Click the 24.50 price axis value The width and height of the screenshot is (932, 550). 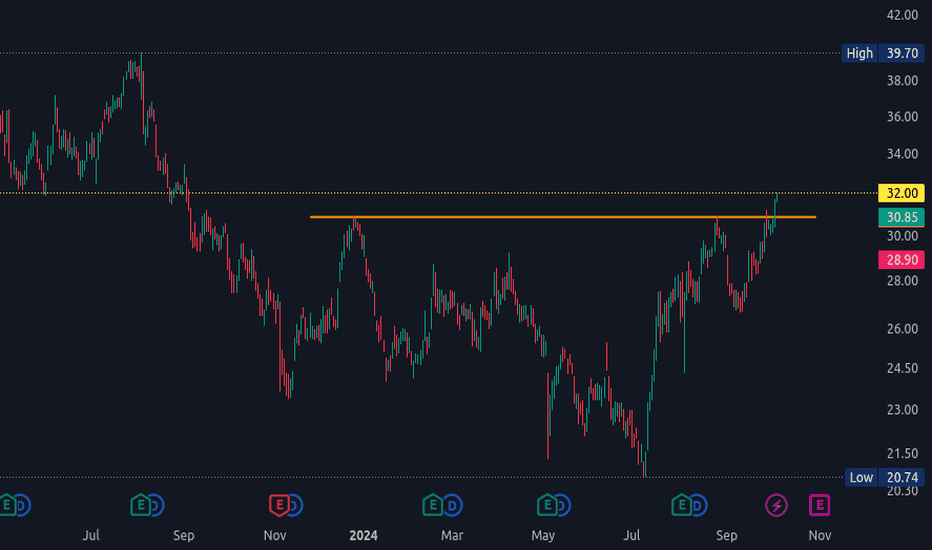coord(902,368)
